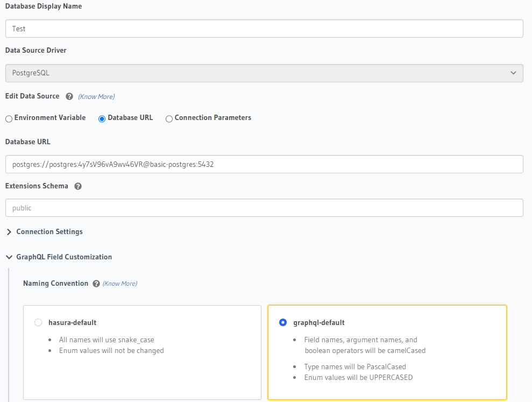Open Know More beside Edit Data Source
This screenshot has width=532, height=402.
[96, 96]
